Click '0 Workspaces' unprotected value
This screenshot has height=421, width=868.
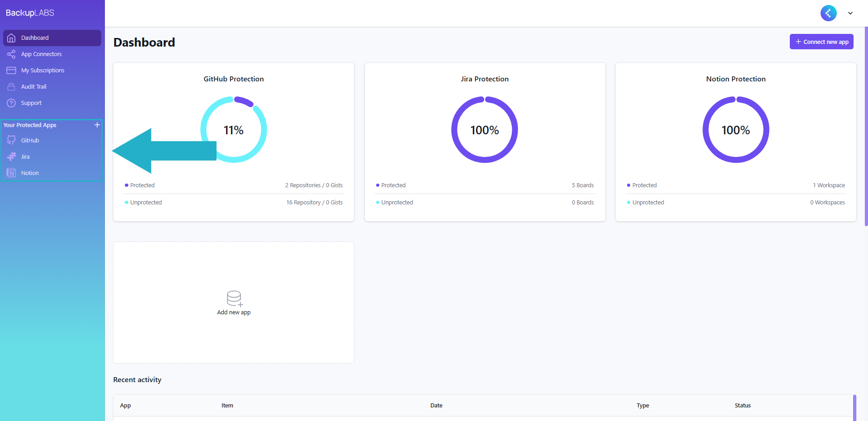[827, 203]
